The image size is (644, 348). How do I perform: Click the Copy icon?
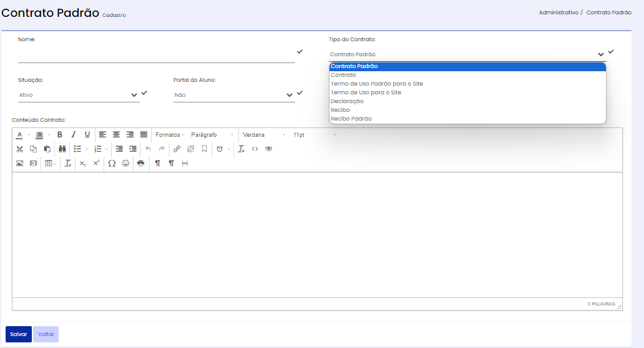[x=33, y=149]
